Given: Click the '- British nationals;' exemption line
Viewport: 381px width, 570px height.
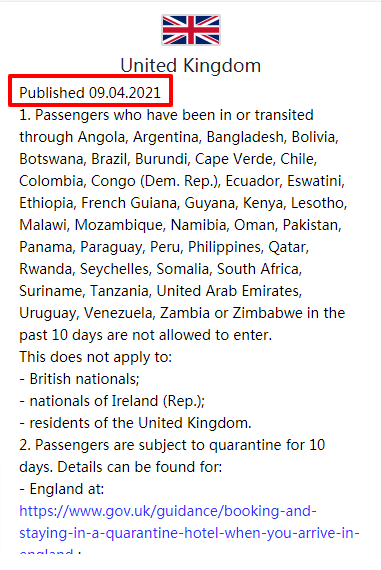Looking at the screenshot, I should [x=79, y=379].
